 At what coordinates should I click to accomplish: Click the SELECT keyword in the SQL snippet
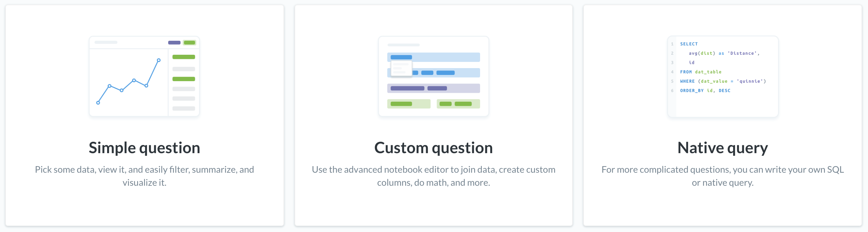click(689, 44)
